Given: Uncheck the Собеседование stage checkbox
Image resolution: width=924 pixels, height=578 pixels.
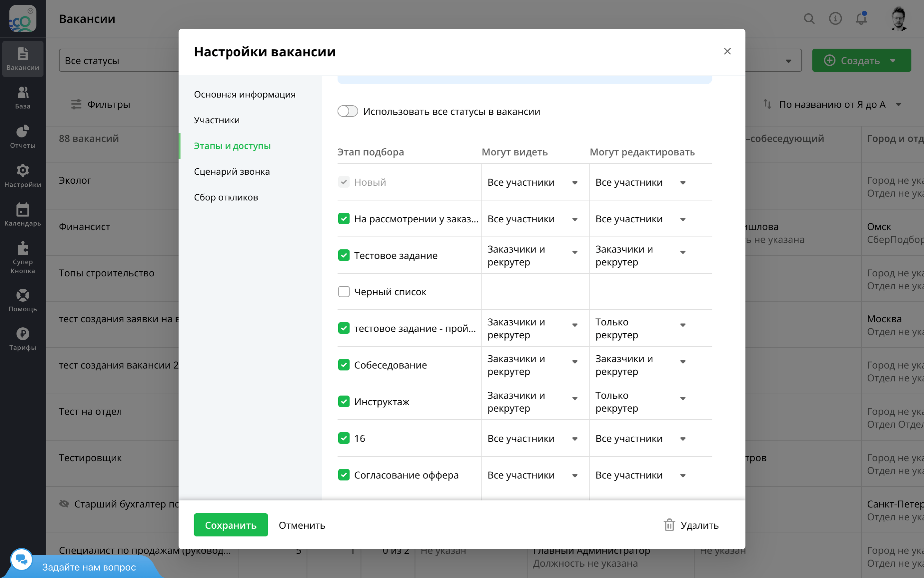Looking at the screenshot, I should coord(344,365).
